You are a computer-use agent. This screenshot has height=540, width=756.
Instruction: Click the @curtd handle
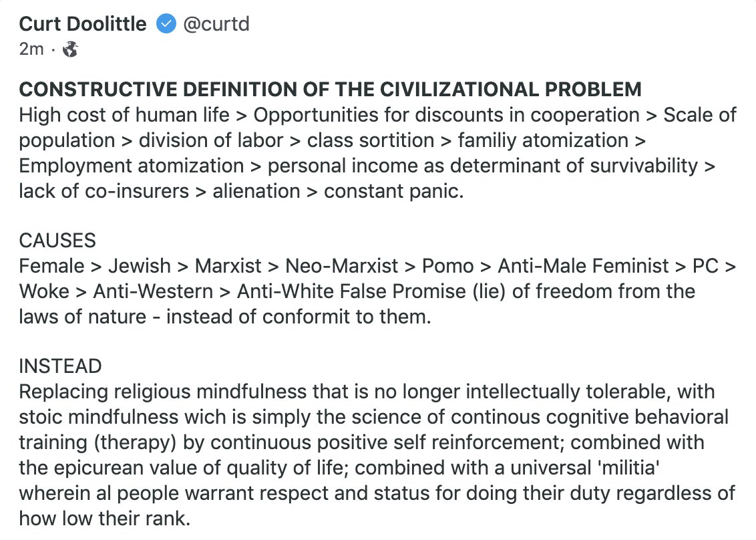pyautogui.click(x=215, y=25)
